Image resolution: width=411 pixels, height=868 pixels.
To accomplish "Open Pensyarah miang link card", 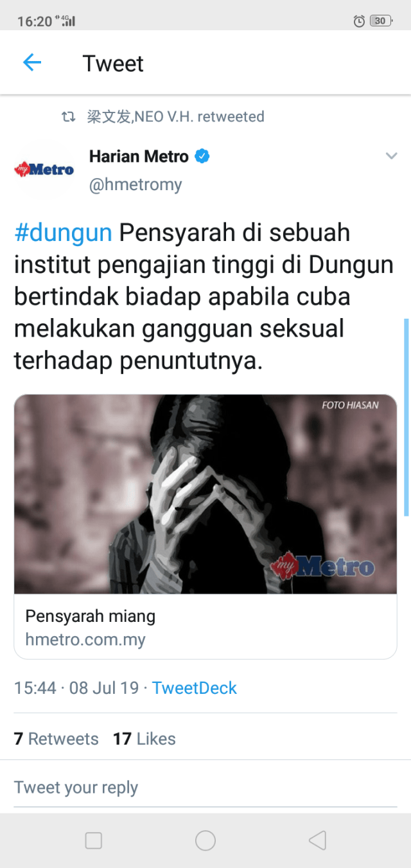I will [x=205, y=527].
